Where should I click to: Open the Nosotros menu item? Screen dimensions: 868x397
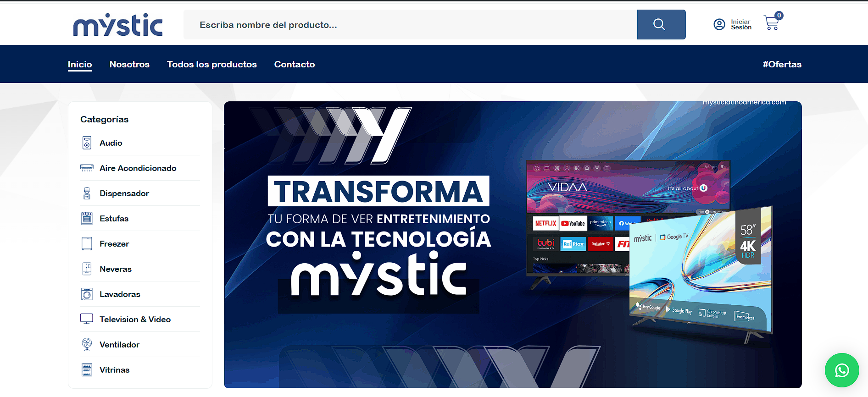[129, 65]
